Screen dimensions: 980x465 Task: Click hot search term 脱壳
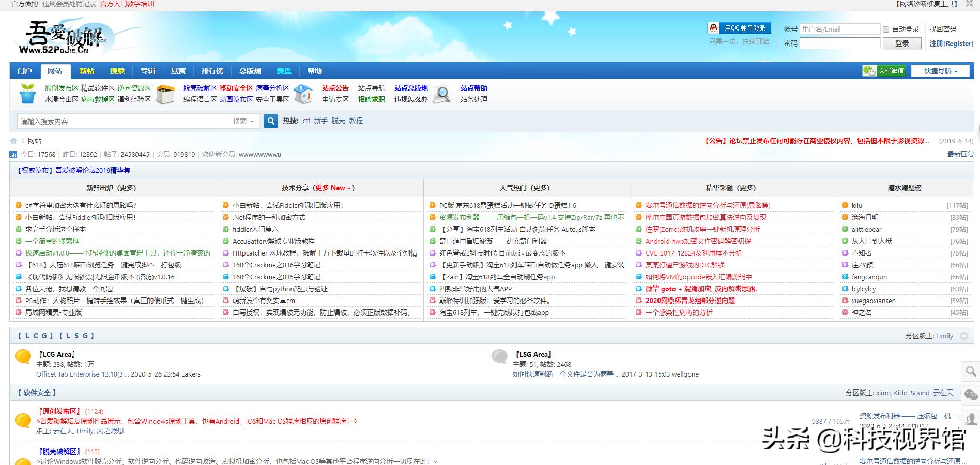339,121
